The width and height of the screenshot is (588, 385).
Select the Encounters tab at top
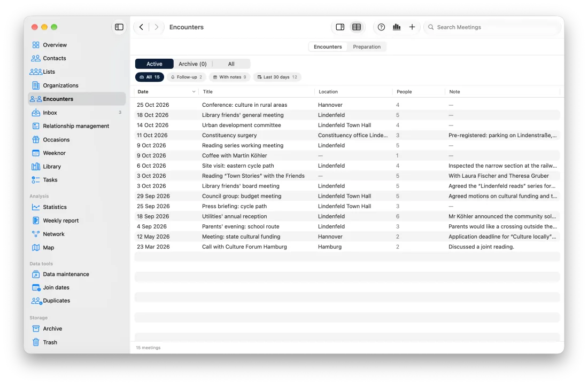[328, 47]
